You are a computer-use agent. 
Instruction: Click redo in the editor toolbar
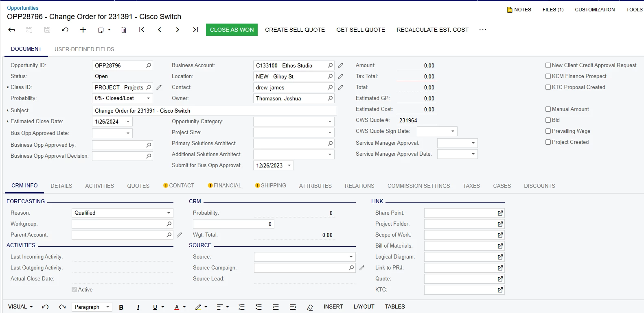(x=62, y=307)
